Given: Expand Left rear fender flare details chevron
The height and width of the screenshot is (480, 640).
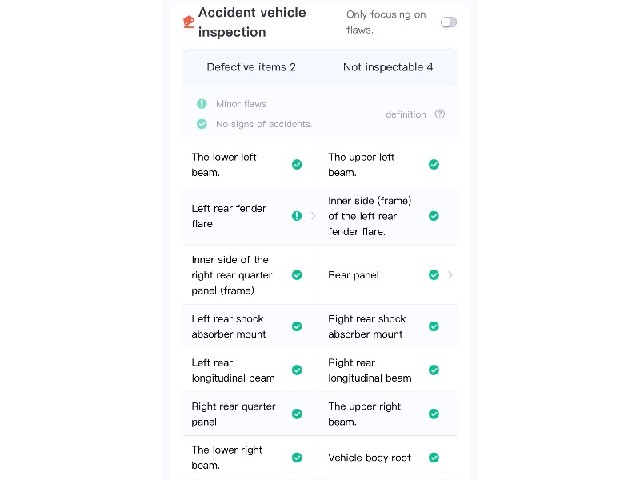Looking at the screenshot, I should coord(313,216).
